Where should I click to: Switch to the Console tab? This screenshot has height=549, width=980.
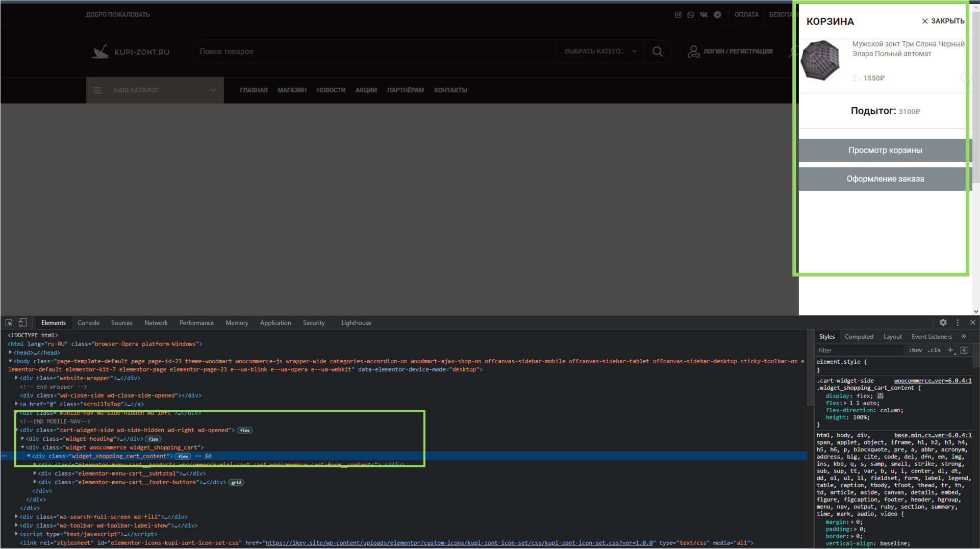point(88,323)
